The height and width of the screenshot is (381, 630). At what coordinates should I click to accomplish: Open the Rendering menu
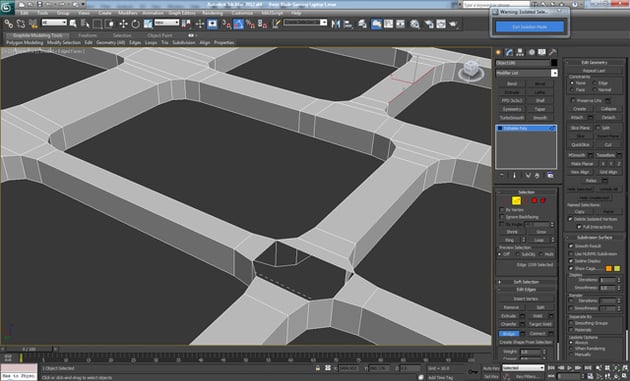coord(213,13)
